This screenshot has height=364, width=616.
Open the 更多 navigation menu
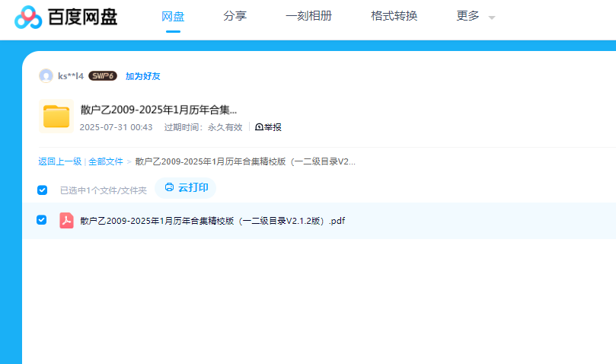pos(468,16)
